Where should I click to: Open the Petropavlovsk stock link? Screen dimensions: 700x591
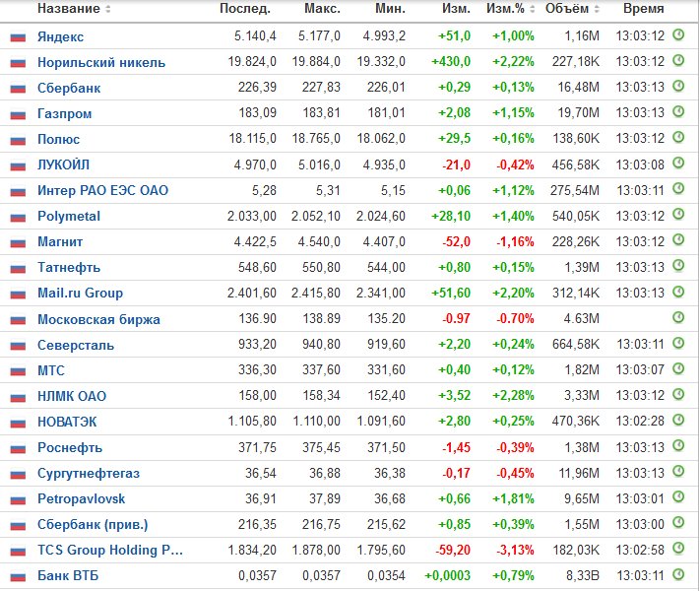82,498
